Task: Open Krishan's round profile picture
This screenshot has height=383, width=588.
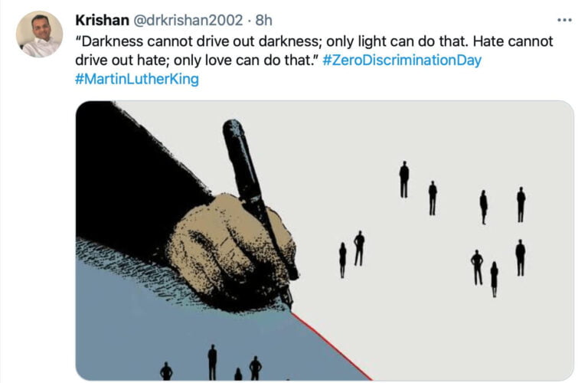Action: coord(39,34)
